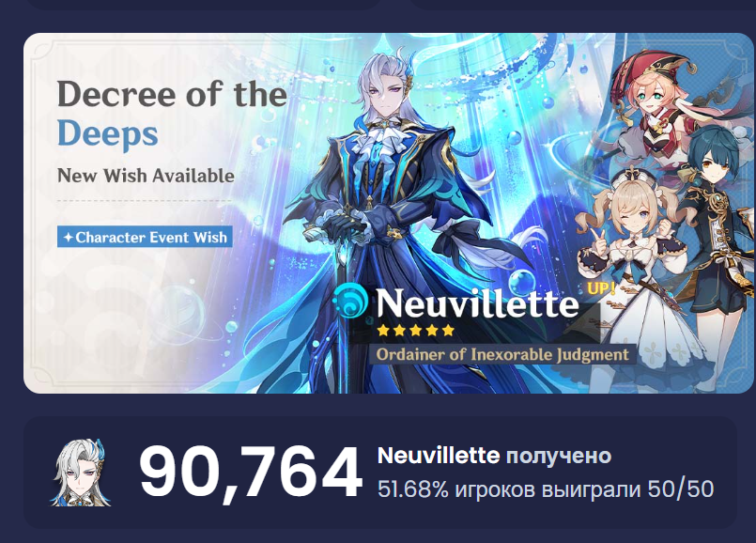Image resolution: width=756 pixels, height=543 pixels.
Task: Click the 51.68% 50/50 win statistic
Action: pos(546,489)
